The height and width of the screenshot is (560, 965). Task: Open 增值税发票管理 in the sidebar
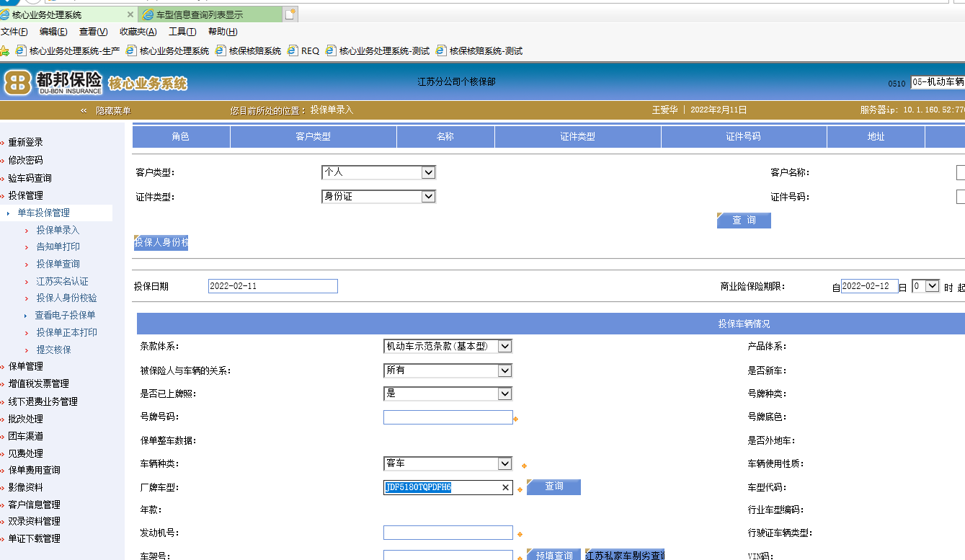click(38, 383)
